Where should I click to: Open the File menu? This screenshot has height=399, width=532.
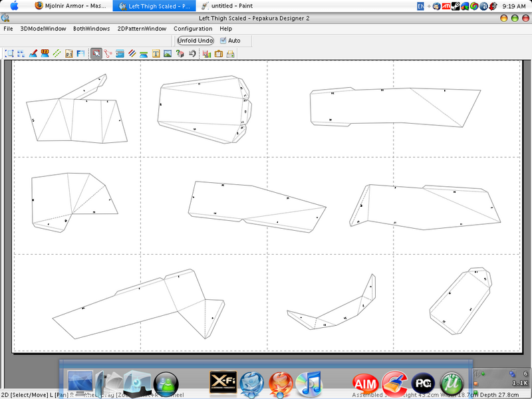coord(8,29)
